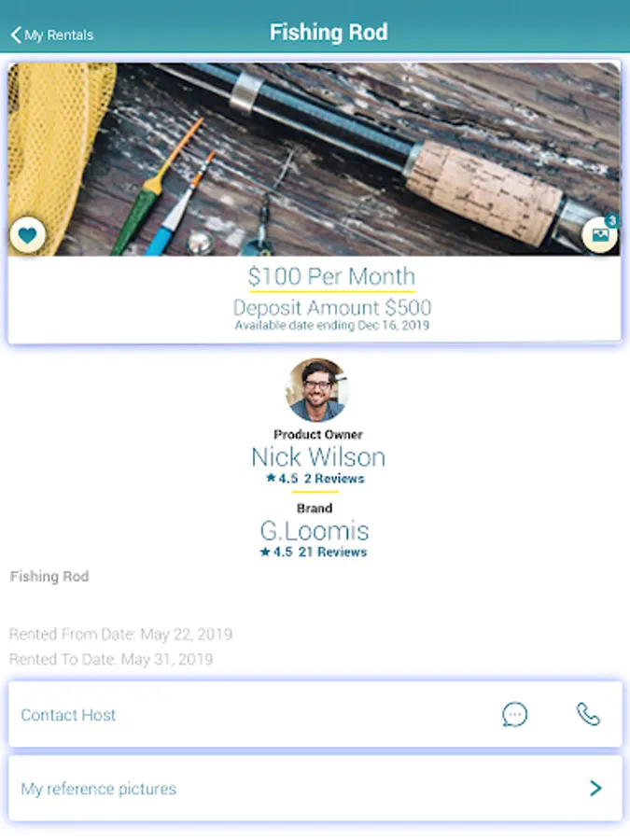Call the host with phone icon
The width and height of the screenshot is (630, 840).
(588, 714)
